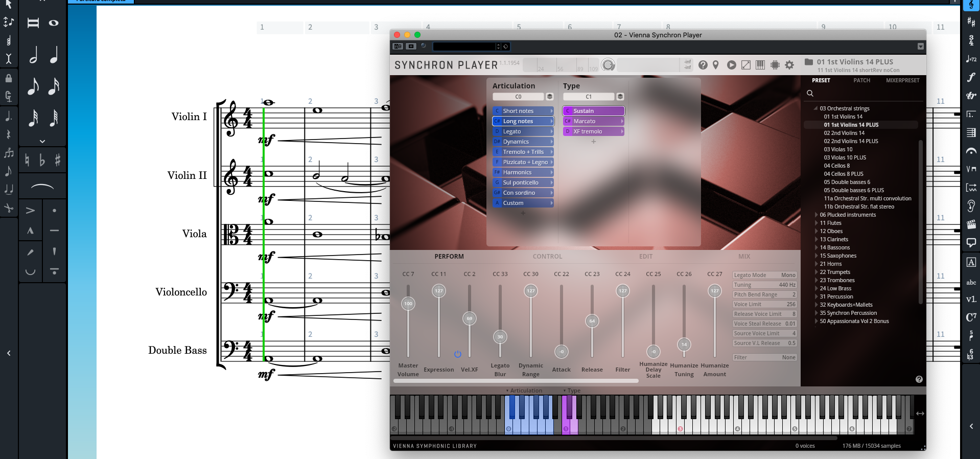Toggle rest input mode

click(9, 134)
